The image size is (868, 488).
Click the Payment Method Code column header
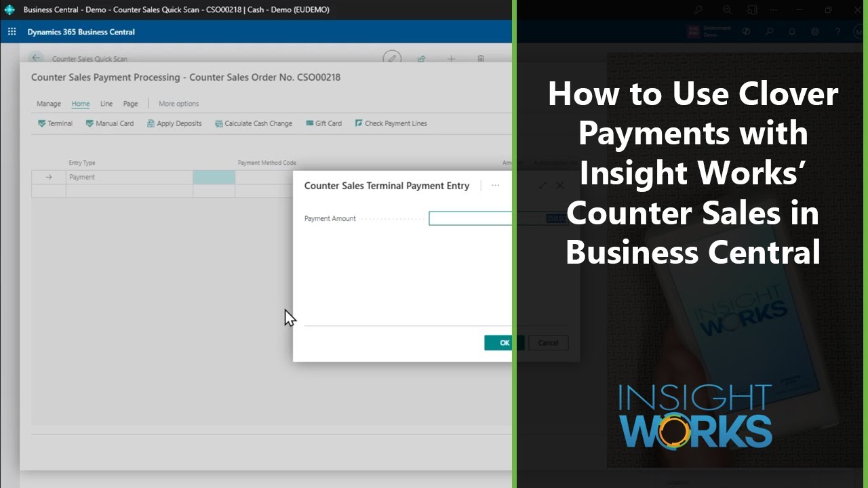tap(267, 163)
